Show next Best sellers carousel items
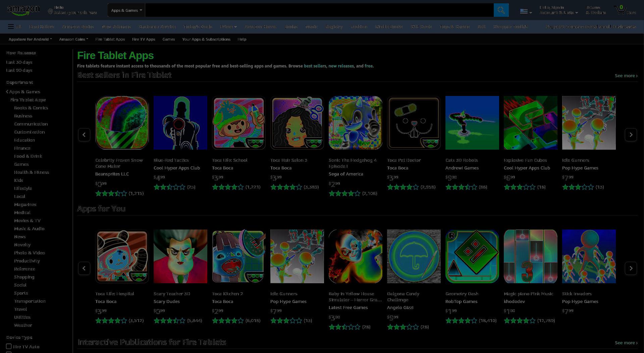This screenshot has height=353, width=644. pos(631,135)
